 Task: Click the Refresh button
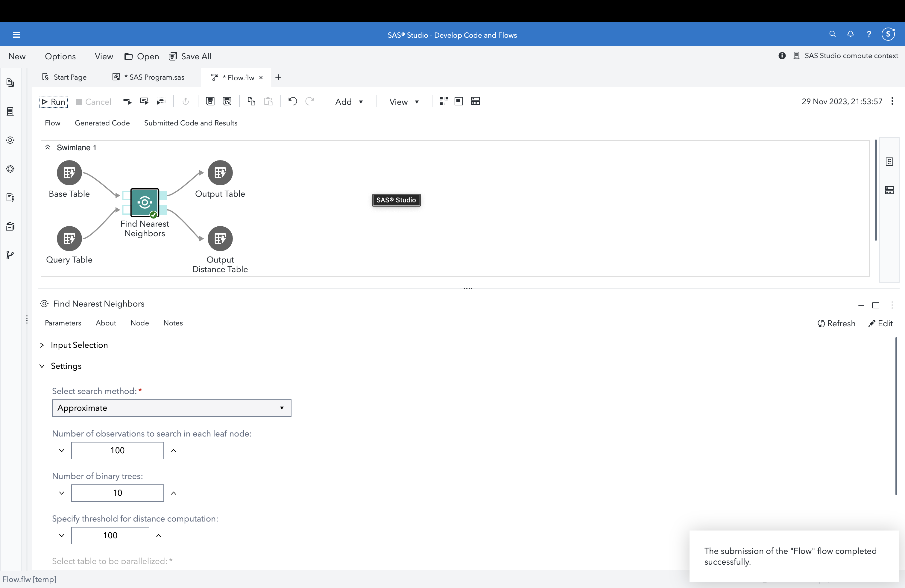tap(836, 323)
